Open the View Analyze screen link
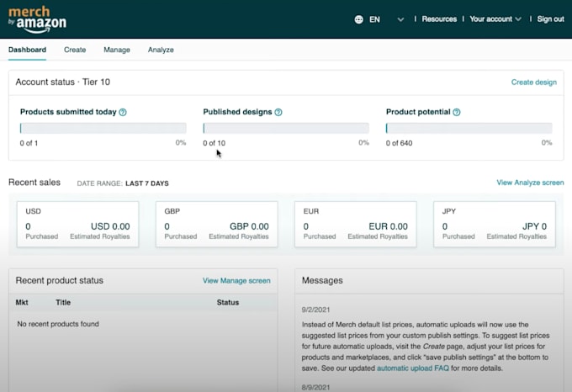572x392 pixels. (x=530, y=183)
